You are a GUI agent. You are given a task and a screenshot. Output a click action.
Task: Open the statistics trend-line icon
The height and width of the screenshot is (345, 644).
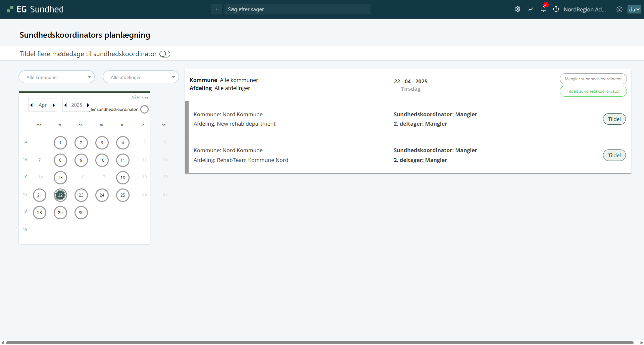(531, 9)
